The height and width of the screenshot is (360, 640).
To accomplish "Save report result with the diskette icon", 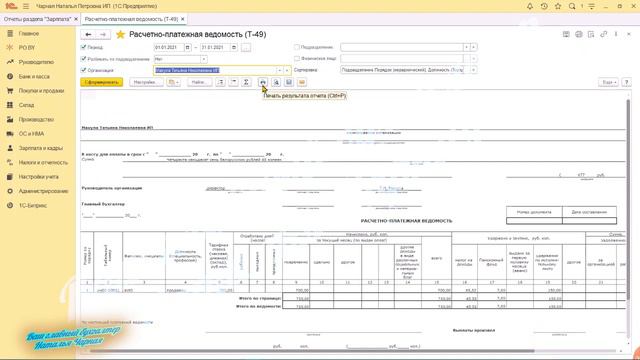I will pos(289,82).
